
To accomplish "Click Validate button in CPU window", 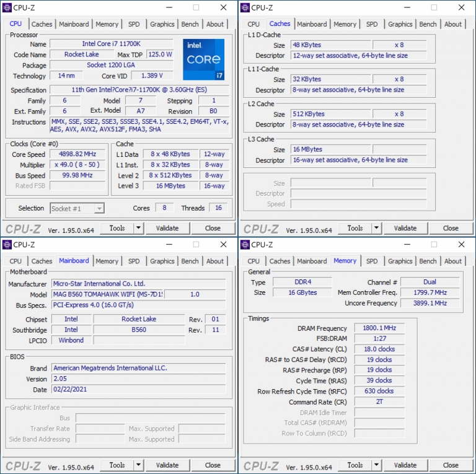I will (167, 228).
